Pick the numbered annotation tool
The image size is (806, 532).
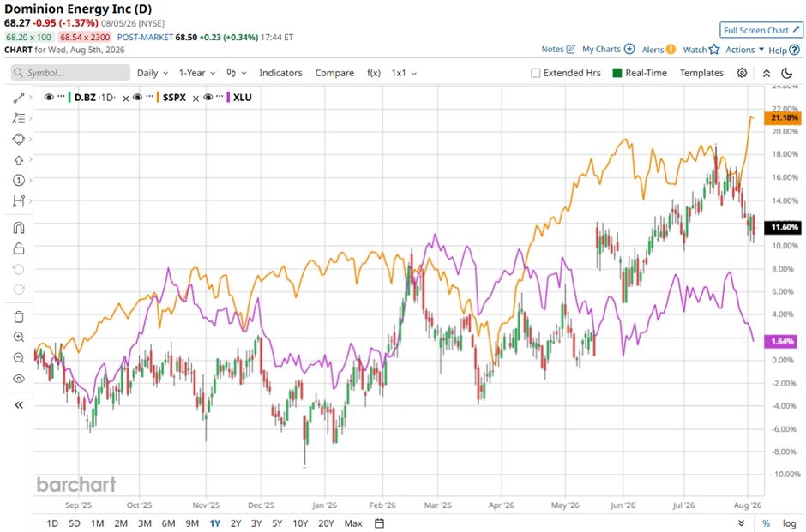click(19, 180)
